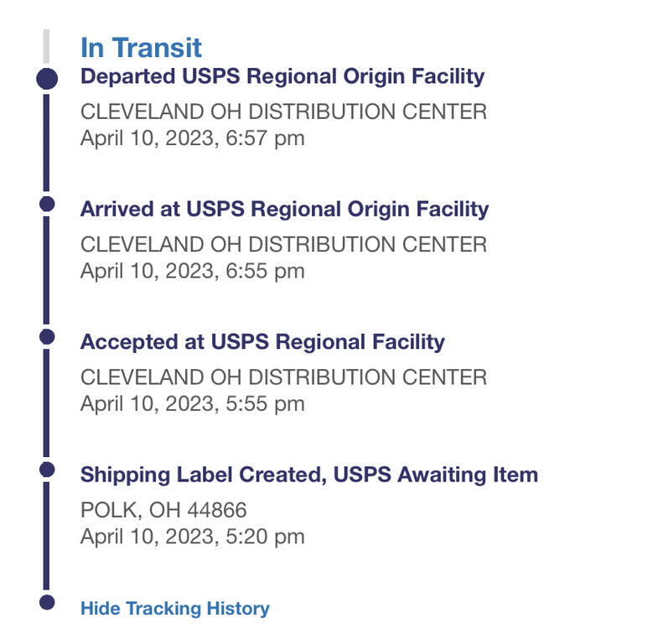Select the timeline dot for Shipping Label Created
Screen dimensions: 653x644
tap(47, 470)
